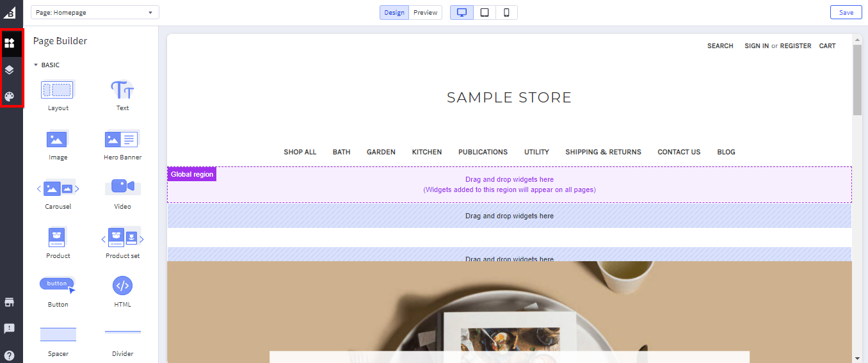Click SEARCH in store header

click(720, 46)
